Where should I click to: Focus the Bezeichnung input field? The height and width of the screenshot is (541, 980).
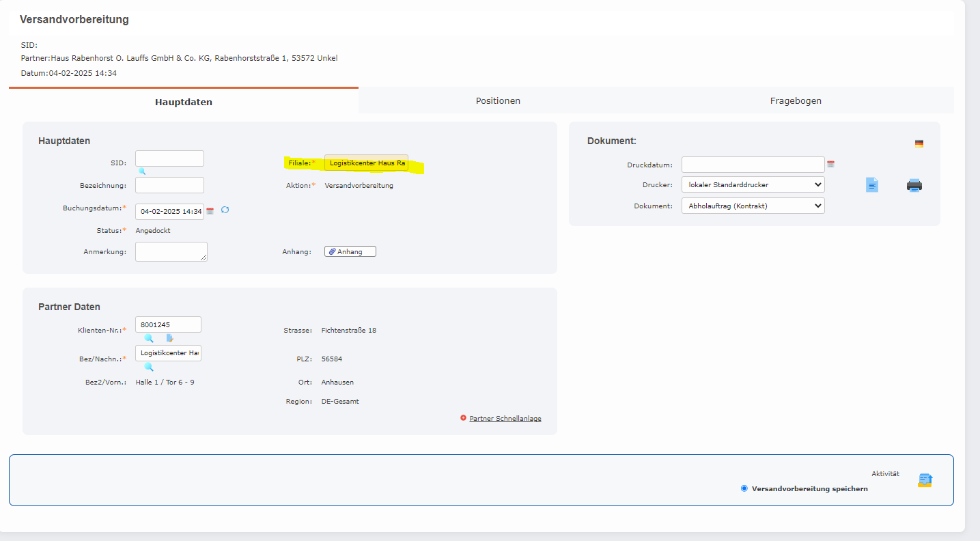tap(169, 185)
